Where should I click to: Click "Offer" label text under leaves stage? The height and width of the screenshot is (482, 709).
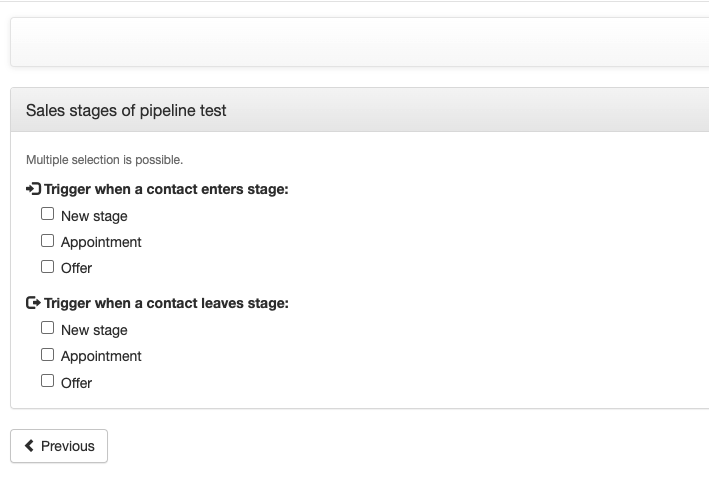coord(76,383)
